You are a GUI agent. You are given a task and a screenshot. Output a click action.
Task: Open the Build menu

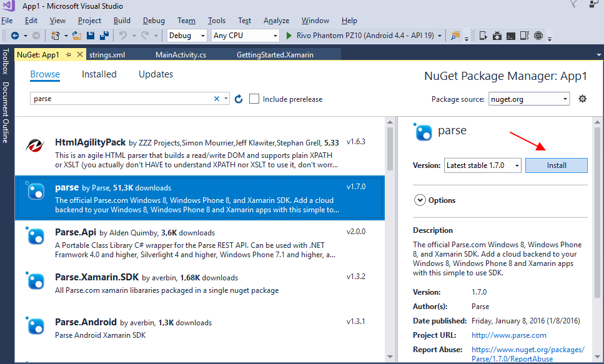(x=122, y=21)
